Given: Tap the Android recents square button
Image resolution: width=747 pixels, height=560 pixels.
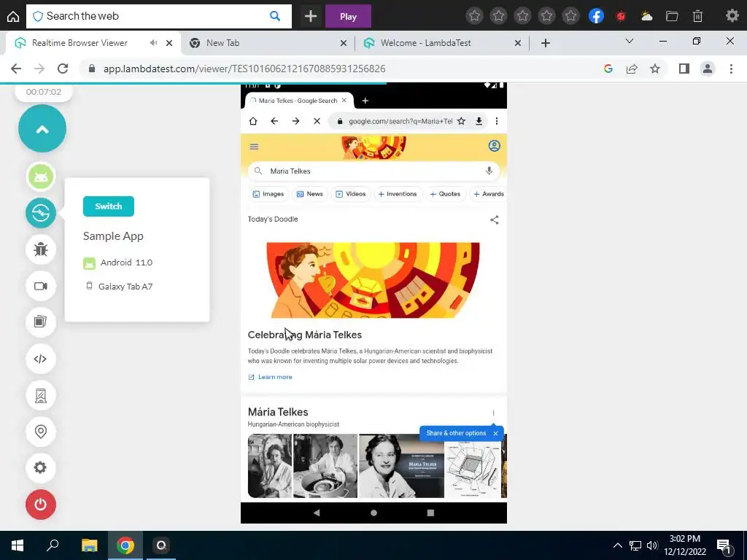Looking at the screenshot, I should (430, 513).
